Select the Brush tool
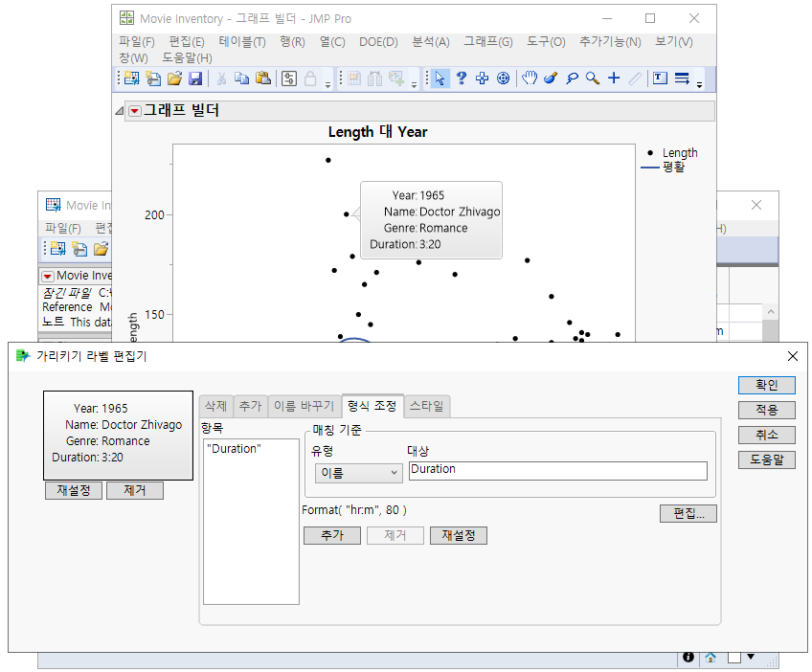 pos(551,78)
